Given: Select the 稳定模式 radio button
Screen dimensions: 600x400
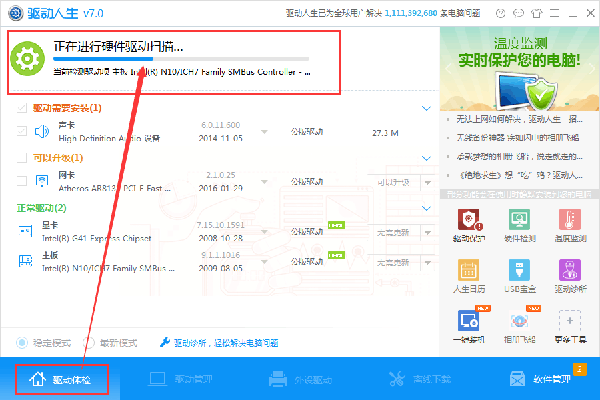Looking at the screenshot, I should pos(22,343).
